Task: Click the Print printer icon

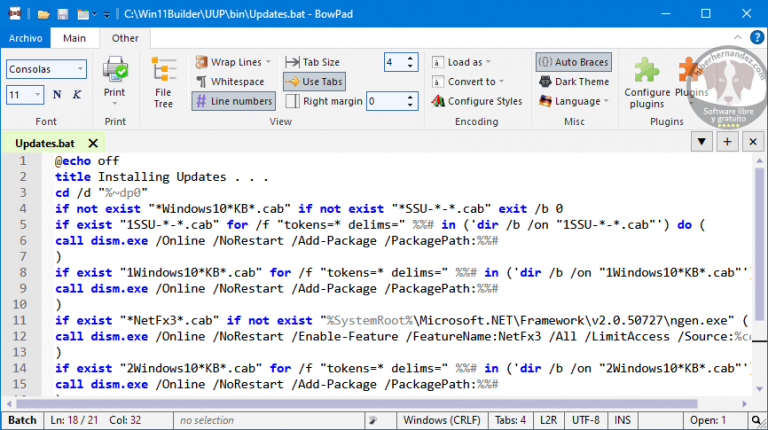Action: 115,70
